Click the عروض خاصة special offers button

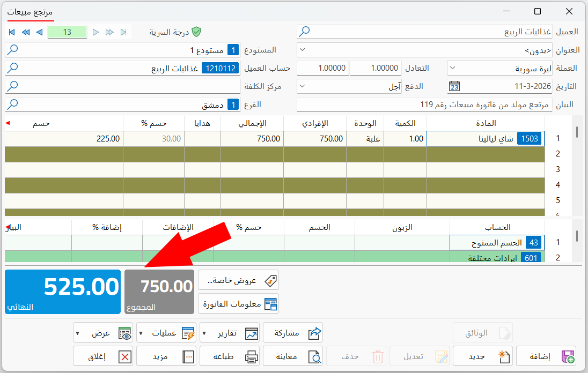point(239,280)
